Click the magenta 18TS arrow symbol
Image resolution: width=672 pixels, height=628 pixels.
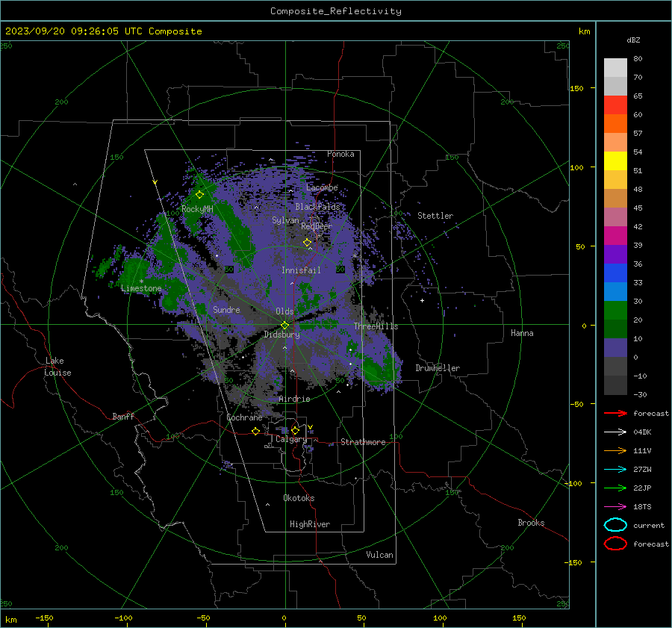(x=615, y=507)
